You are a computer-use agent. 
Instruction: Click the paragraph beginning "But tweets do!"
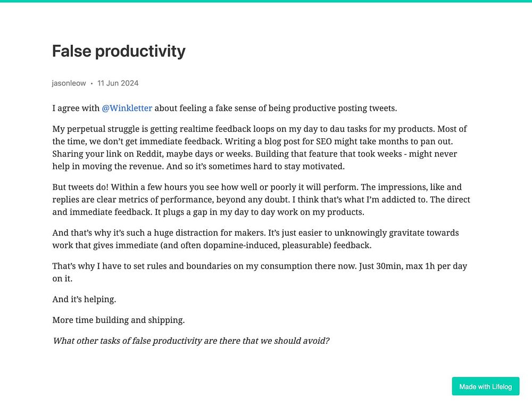pyautogui.click(x=261, y=200)
